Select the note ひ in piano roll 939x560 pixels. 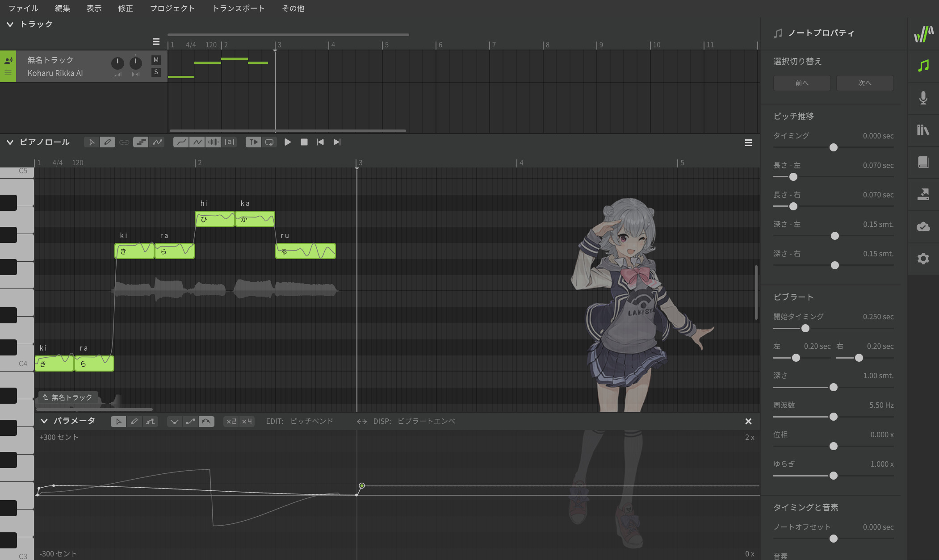215,219
